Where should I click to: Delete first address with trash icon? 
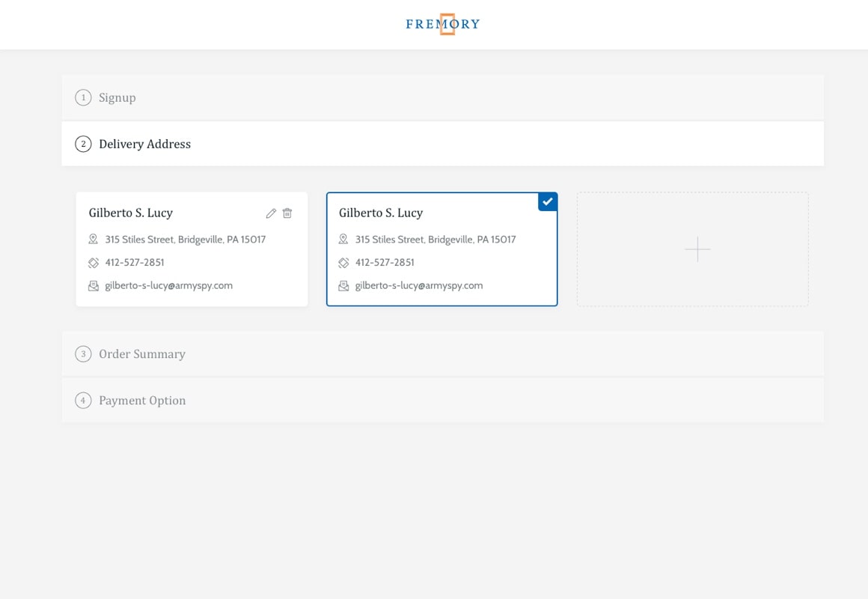coord(287,213)
